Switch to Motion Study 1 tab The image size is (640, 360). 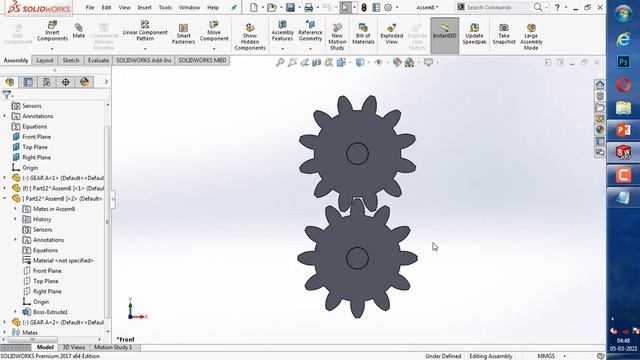tap(113, 347)
